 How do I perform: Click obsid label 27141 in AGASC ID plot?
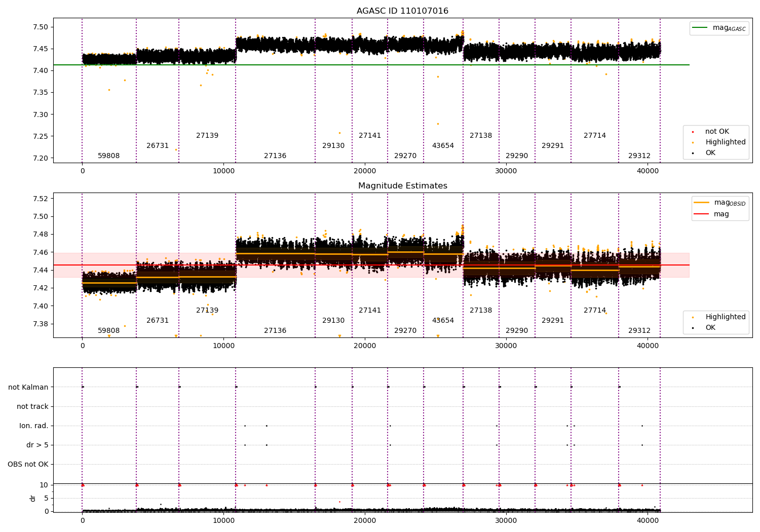[370, 136]
